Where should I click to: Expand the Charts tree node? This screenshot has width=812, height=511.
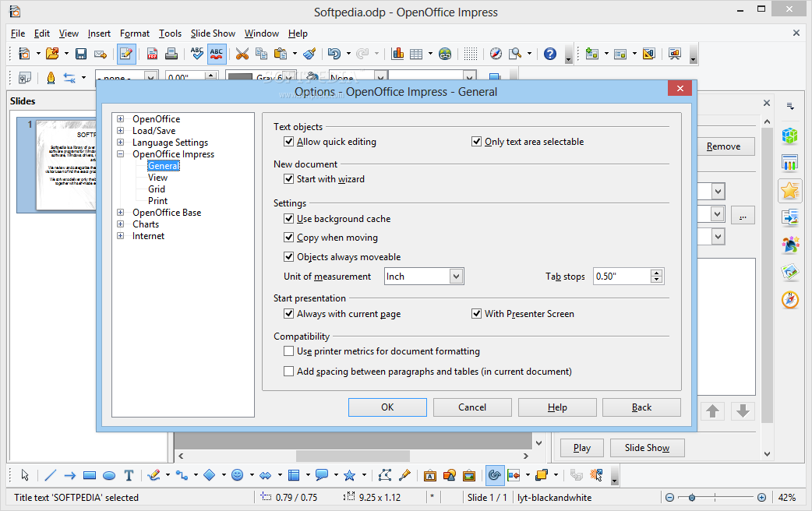pyautogui.click(x=120, y=224)
